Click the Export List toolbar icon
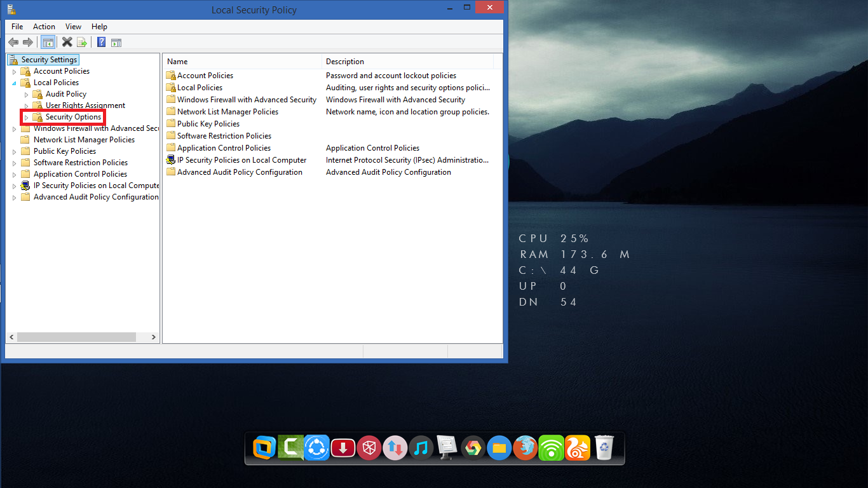The width and height of the screenshot is (868, 488). [82, 43]
